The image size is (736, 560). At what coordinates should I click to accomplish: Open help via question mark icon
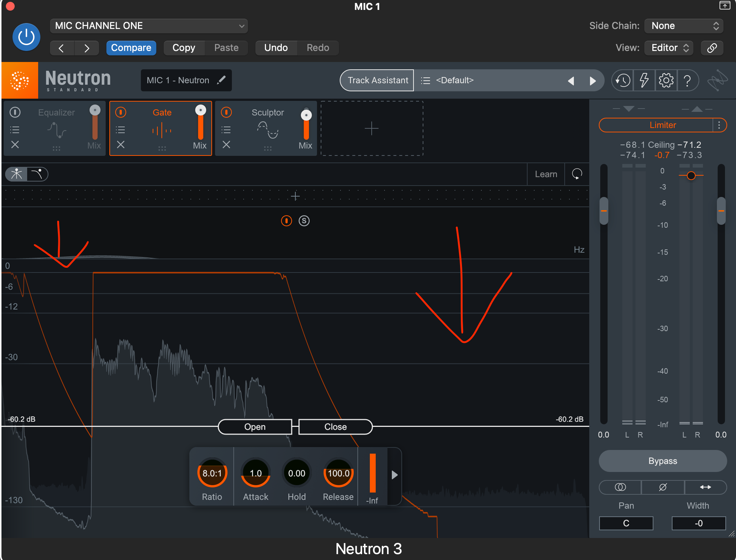[x=688, y=80]
